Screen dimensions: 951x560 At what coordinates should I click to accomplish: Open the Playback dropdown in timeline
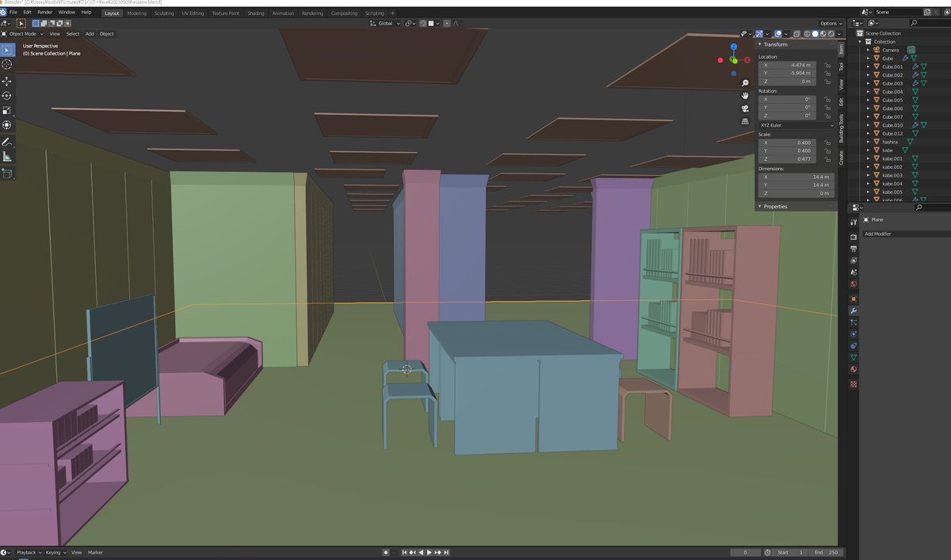click(28, 552)
